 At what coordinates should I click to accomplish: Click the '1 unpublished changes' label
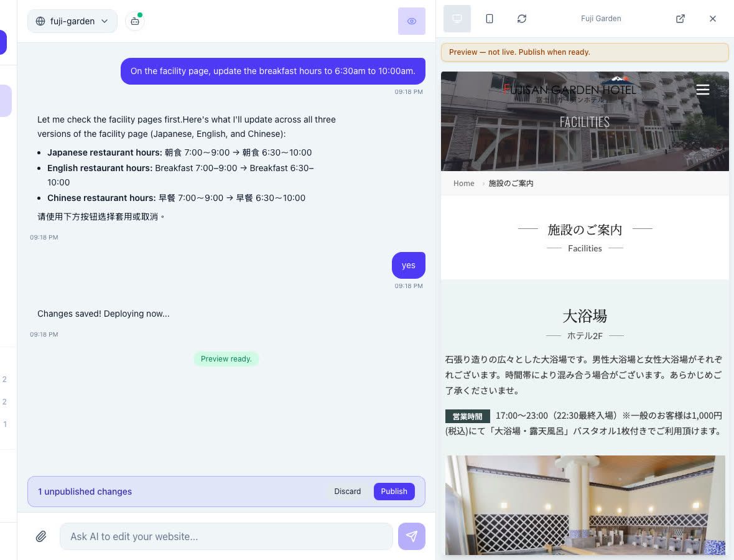[x=85, y=491]
